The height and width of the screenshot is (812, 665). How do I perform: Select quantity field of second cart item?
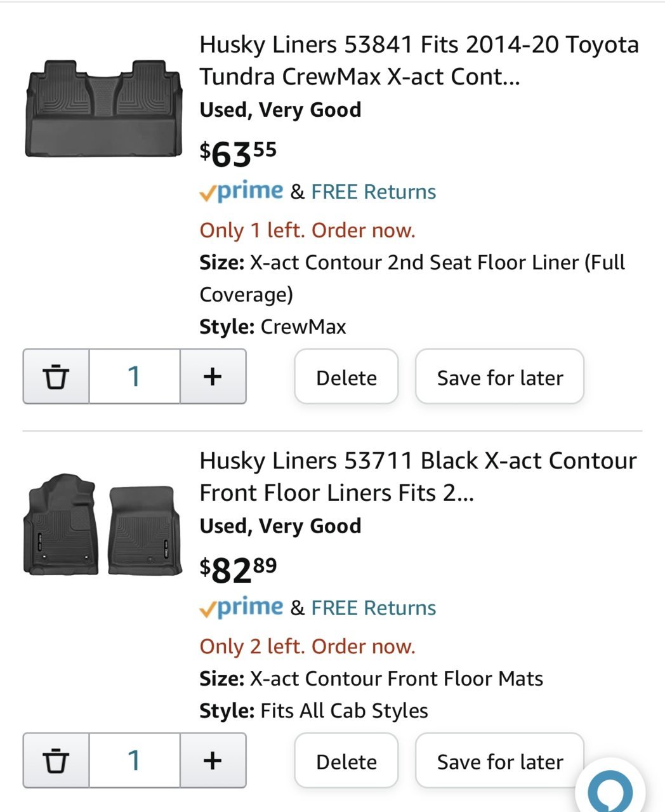pyautogui.click(x=135, y=761)
